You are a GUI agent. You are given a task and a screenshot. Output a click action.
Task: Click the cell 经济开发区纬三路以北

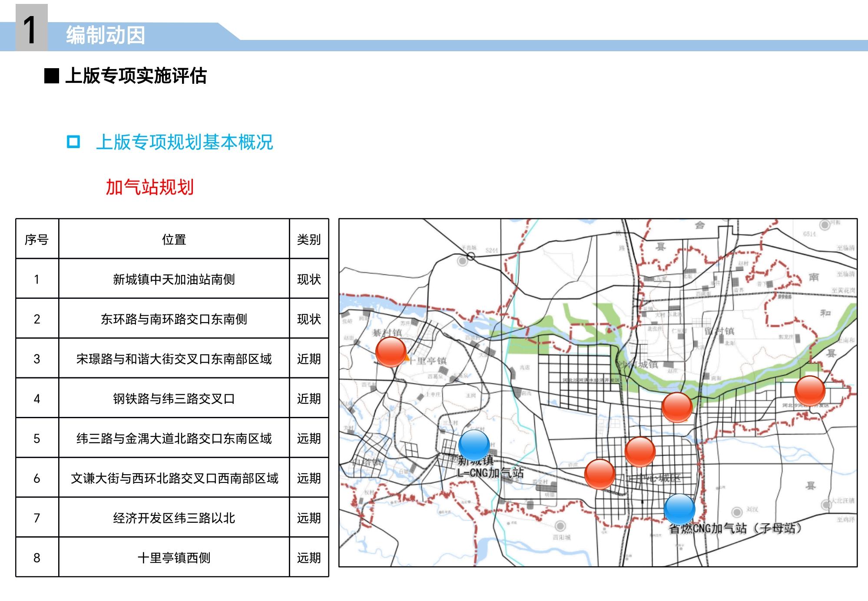174,518
